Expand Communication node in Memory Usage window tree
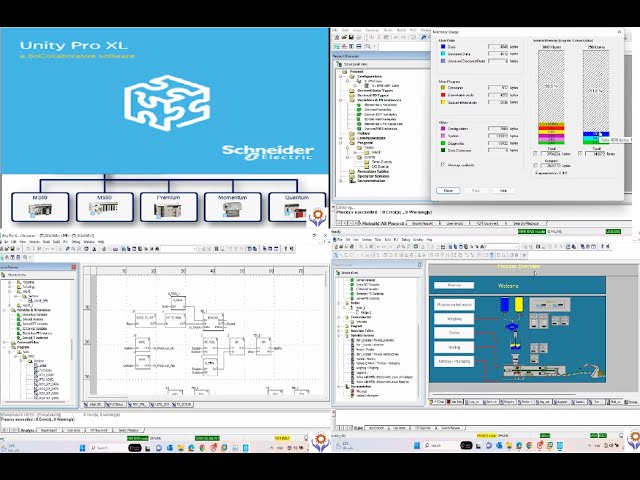 [340, 138]
